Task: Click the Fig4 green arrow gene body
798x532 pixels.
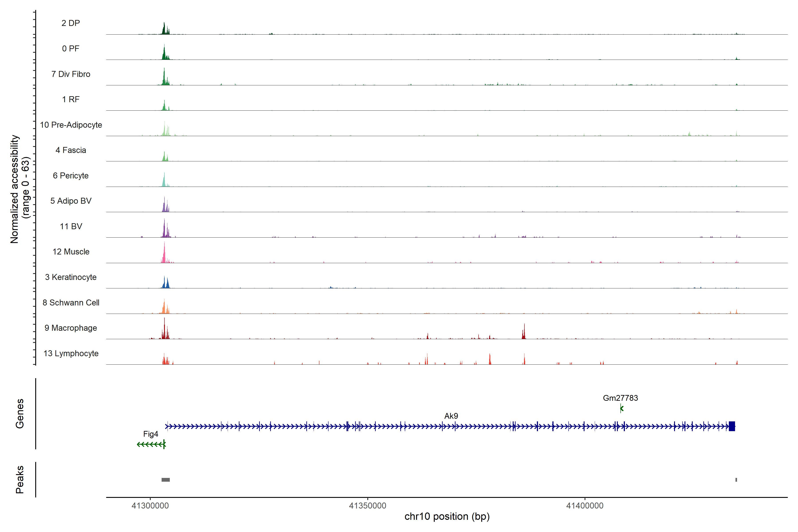Action: 151,444
